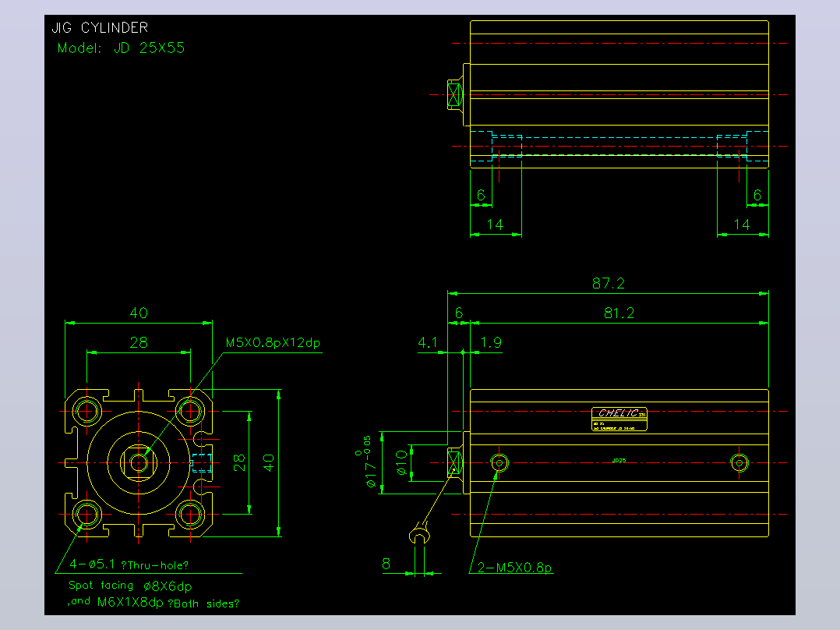Click the "4-ø5.1 ?Thru-hole?" note
840x630 pixels.
click(129, 565)
